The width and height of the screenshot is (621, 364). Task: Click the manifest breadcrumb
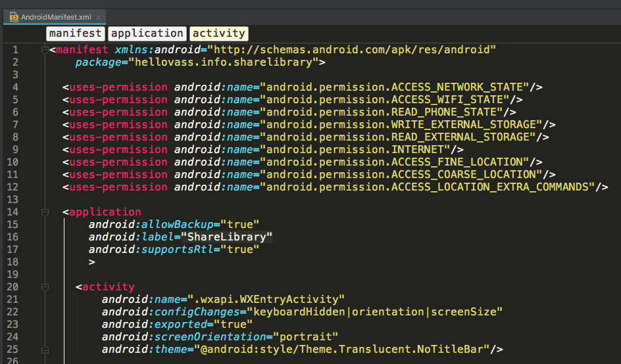pos(75,34)
